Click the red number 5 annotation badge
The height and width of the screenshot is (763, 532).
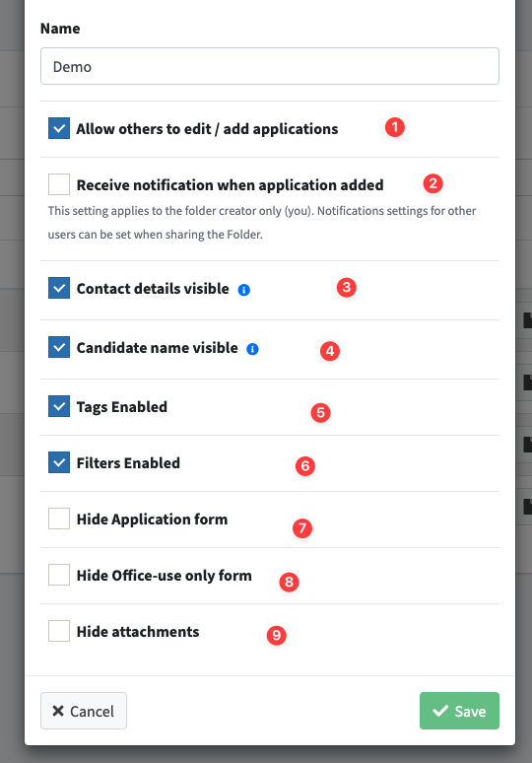320,413
